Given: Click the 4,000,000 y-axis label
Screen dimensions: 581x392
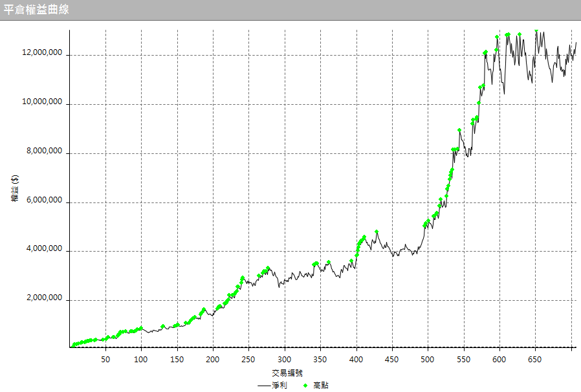Looking at the screenshot, I should (x=44, y=248).
